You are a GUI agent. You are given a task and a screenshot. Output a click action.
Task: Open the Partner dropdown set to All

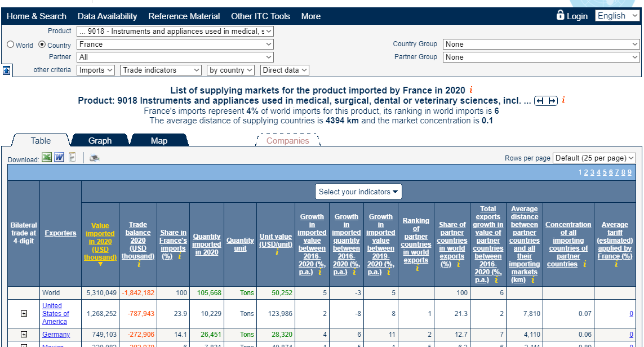[x=175, y=57]
